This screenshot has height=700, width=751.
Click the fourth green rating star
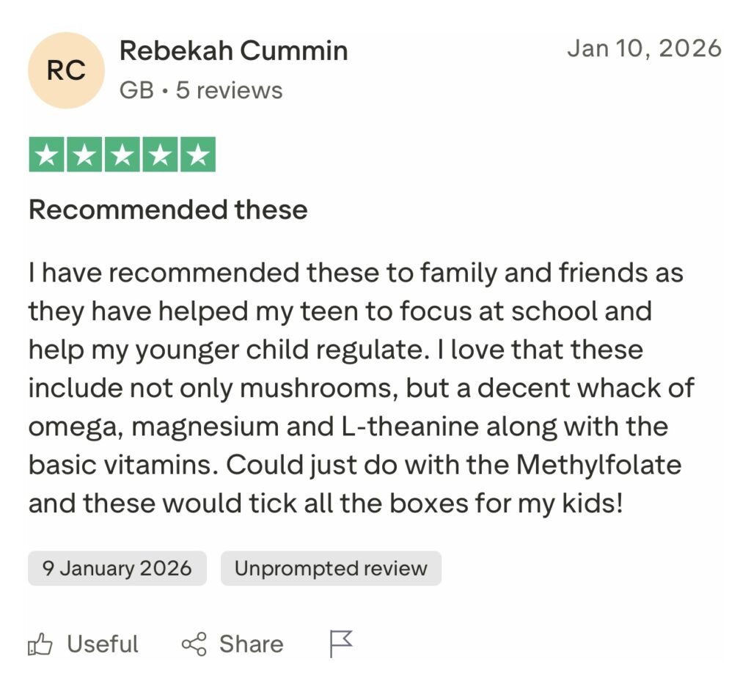[159, 155]
